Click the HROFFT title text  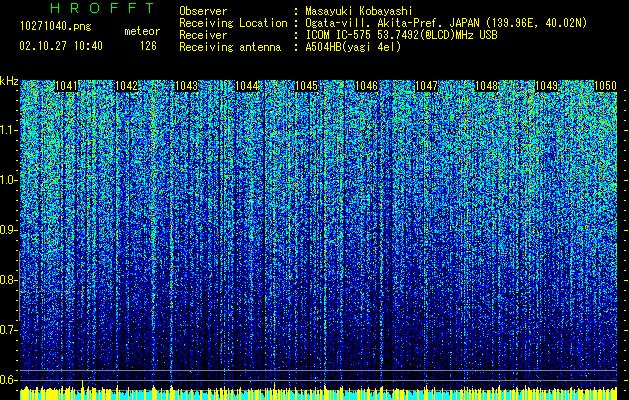coord(103,8)
